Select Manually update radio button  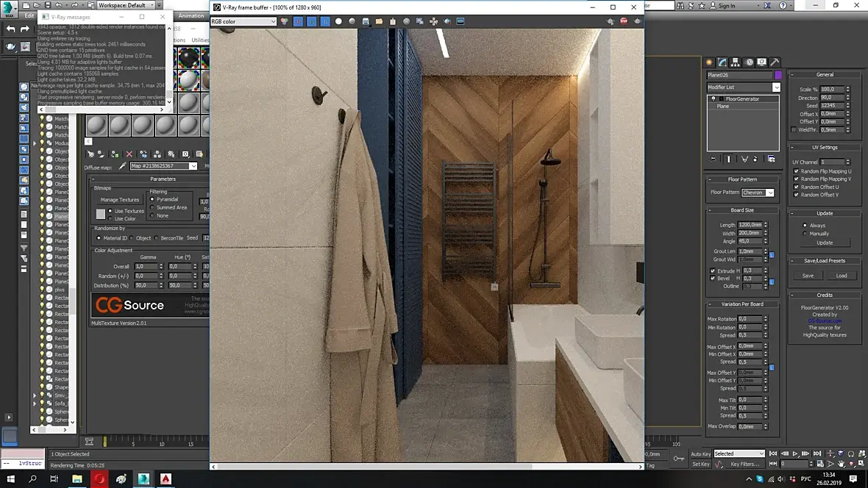(805, 234)
